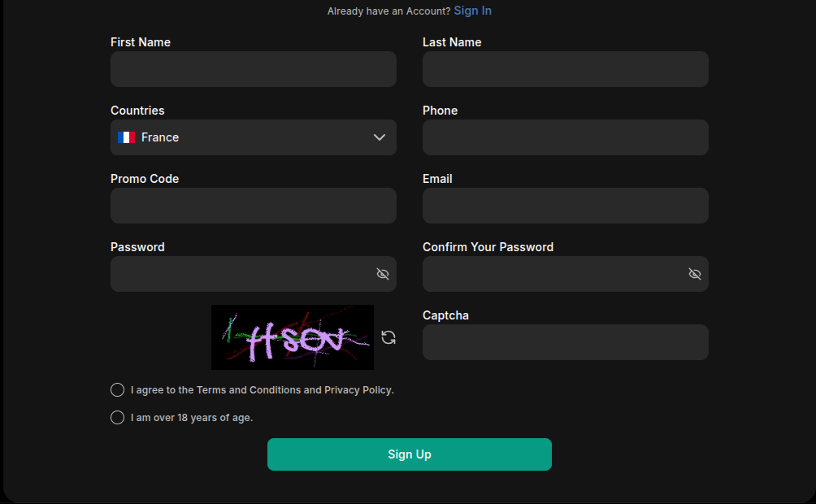This screenshot has width=816, height=504.
Task: Focus the Promo Code field
Action: (254, 206)
